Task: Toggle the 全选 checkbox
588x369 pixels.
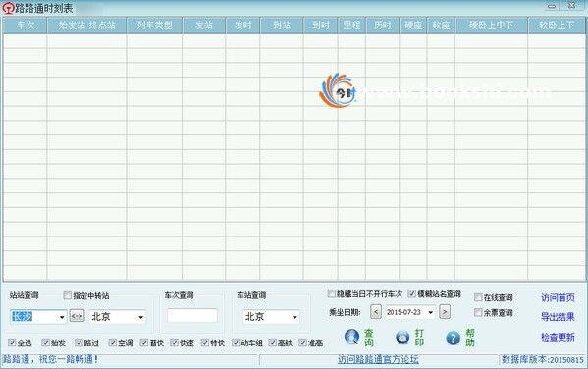Action: click(x=12, y=342)
